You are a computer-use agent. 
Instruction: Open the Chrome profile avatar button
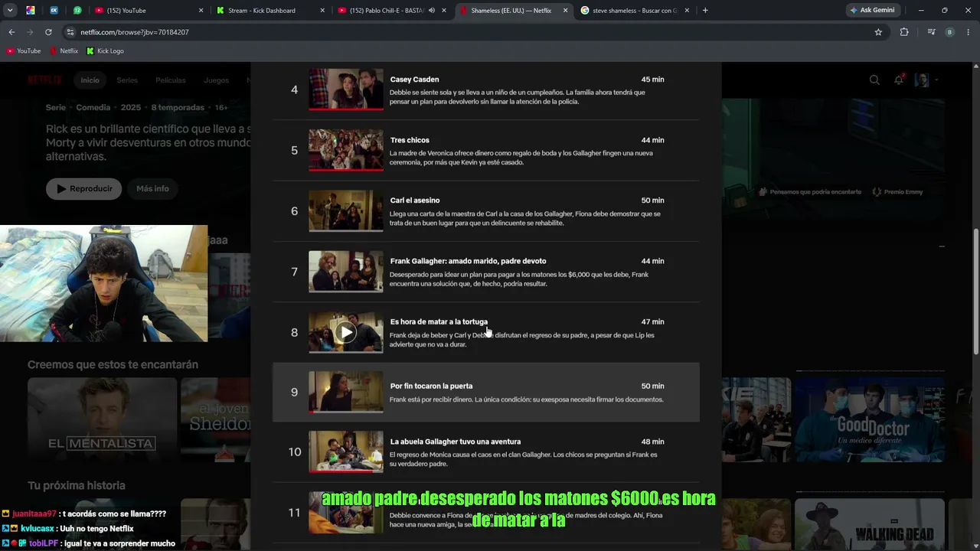tap(950, 32)
